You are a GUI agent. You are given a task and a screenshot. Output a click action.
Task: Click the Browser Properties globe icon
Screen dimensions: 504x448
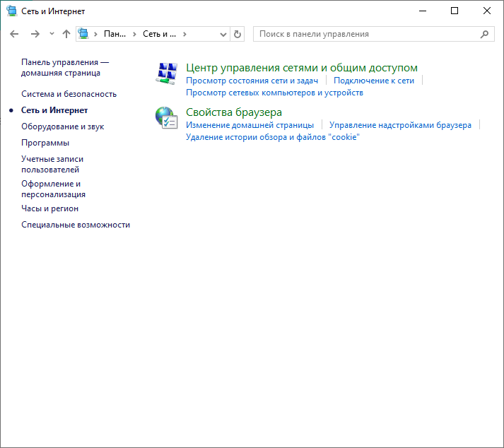click(167, 117)
